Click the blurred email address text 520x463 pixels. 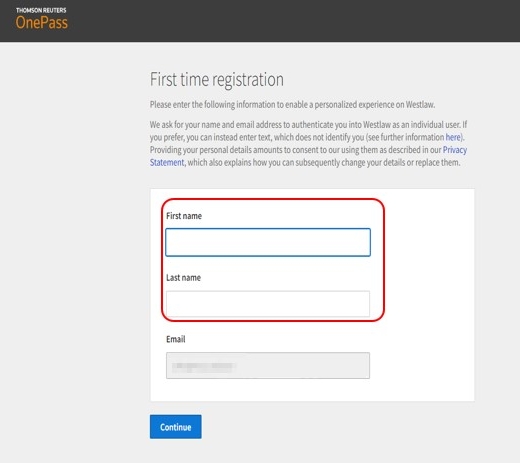(x=204, y=366)
